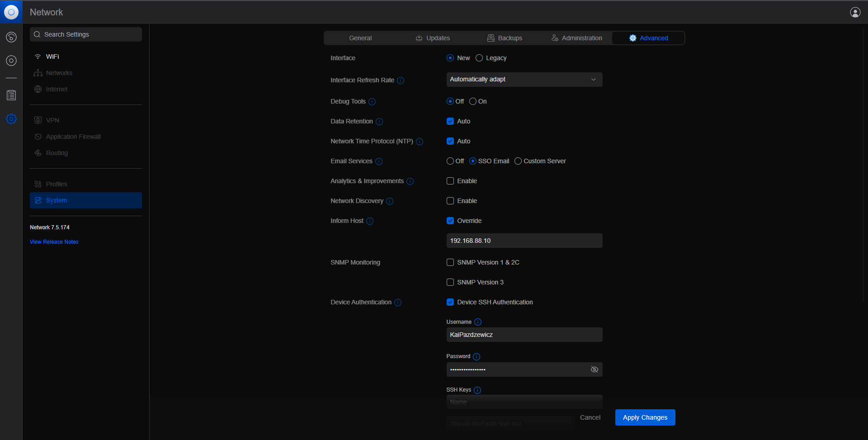This screenshot has height=440, width=868.
Task: Select the Legacy interface radio button
Action: [x=479, y=58]
